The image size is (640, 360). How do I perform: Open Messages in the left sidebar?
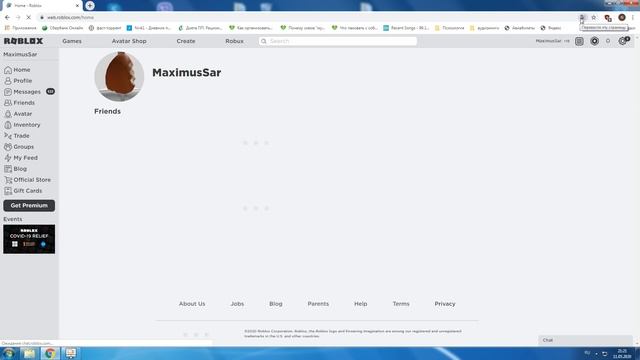tap(22, 92)
